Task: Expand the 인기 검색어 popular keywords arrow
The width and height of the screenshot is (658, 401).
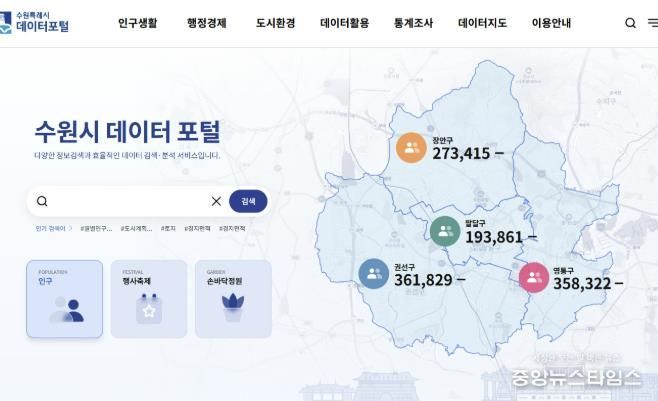Action: [x=70, y=229]
